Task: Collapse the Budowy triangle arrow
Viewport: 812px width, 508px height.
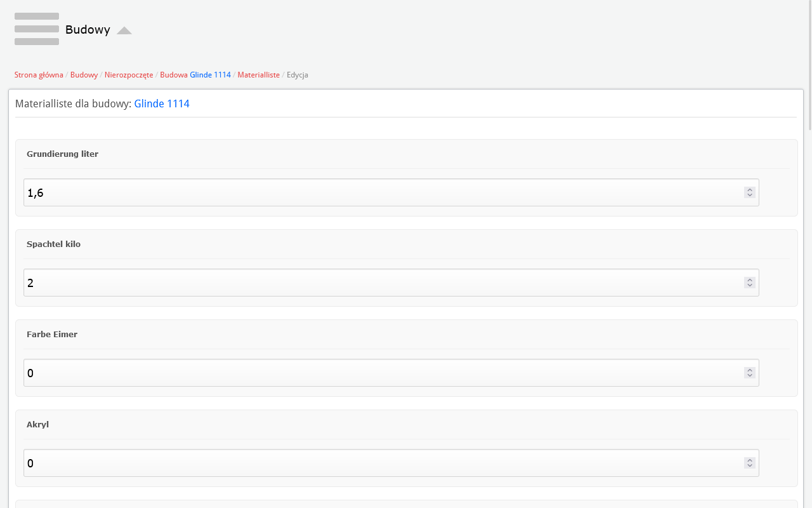Action: tap(124, 30)
